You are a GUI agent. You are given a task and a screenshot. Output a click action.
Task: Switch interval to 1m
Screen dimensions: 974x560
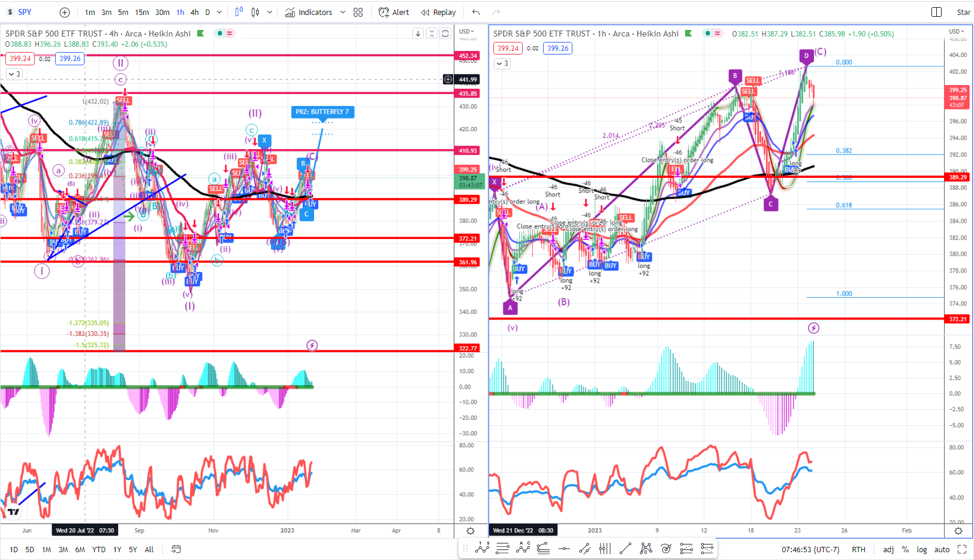90,12
